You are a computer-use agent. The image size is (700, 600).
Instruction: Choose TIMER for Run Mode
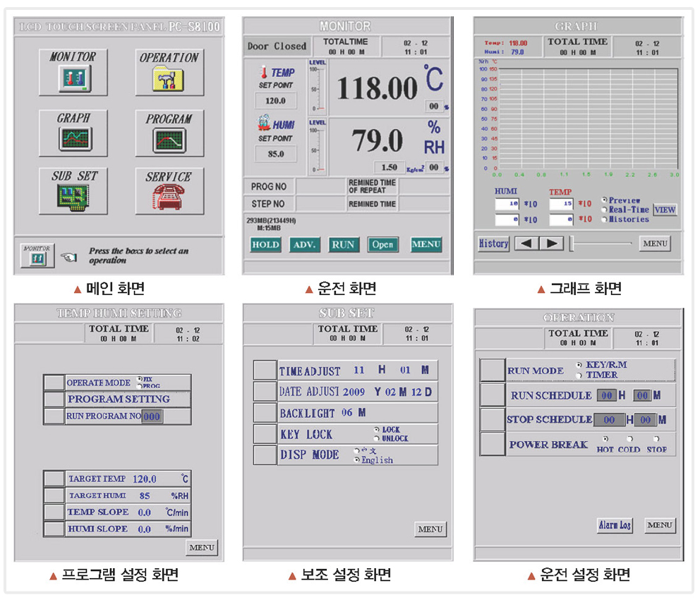(580, 375)
